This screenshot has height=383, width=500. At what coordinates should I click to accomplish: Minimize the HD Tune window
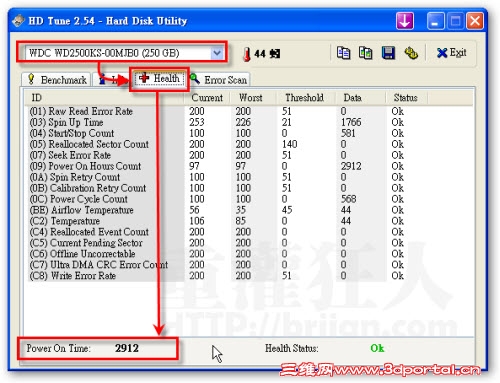[435, 21]
